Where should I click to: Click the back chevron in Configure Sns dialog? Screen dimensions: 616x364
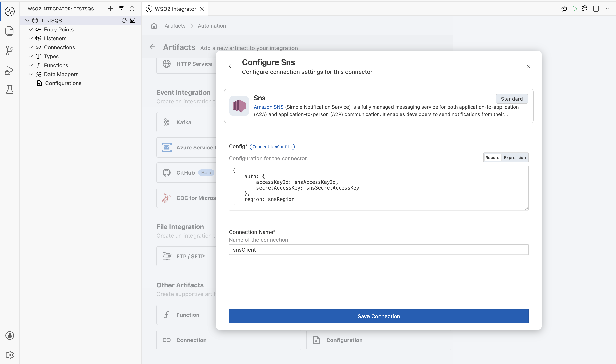[230, 66]
